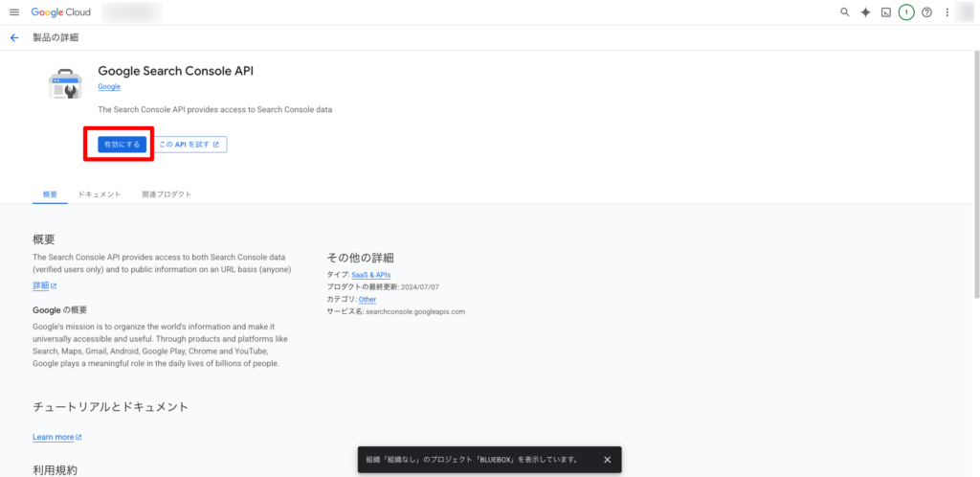
Task: Open the notifications badge showing 1
Action: click(906, 12)
